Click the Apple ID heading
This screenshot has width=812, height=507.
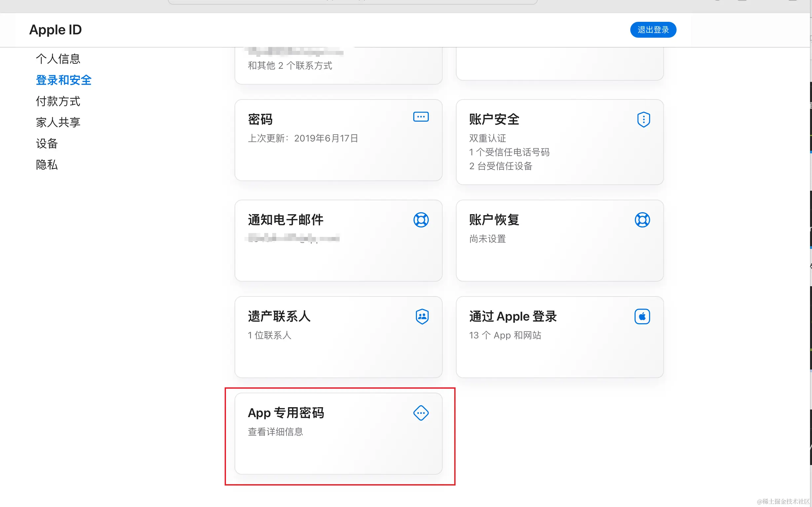[x=55, y=29]
